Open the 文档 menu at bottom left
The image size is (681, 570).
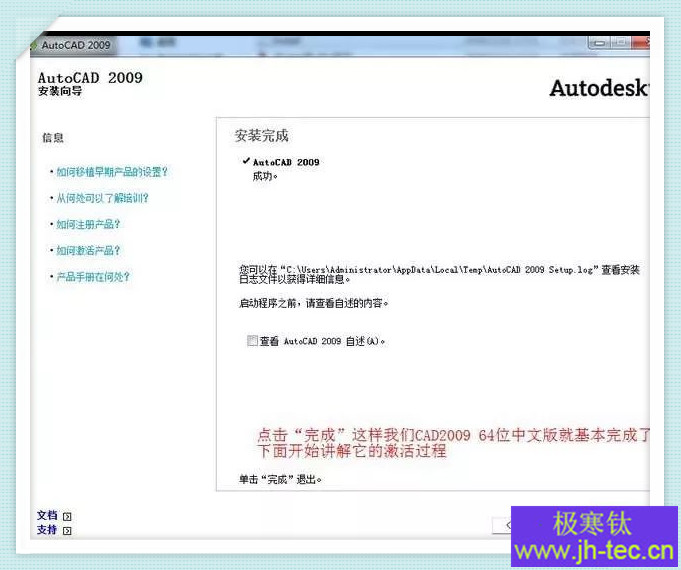coord(47,516)
